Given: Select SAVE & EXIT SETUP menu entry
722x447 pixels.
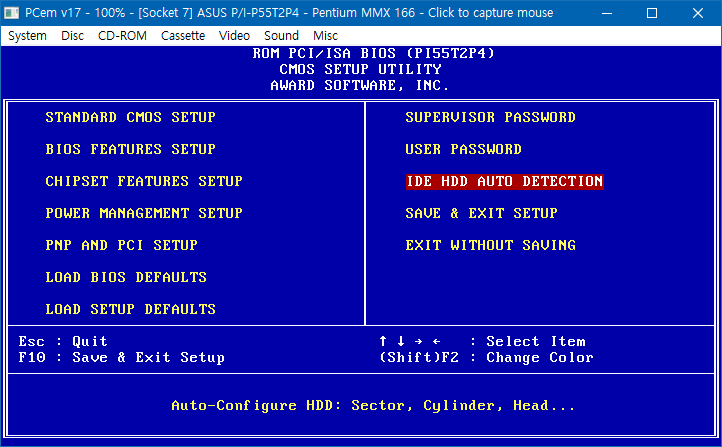Looking at the screenshot, I should pyautogui.click(x=481, y=213).
